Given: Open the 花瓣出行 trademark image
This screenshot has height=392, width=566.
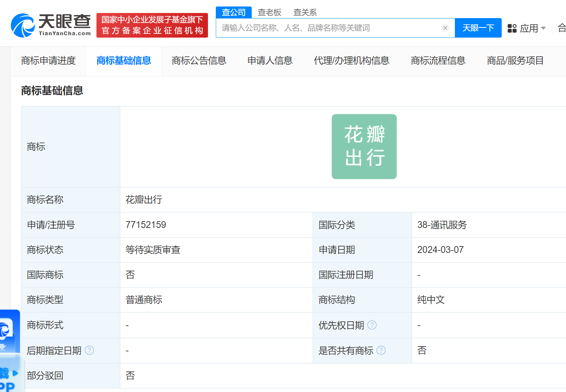Looking at the screenshot, I should tap(364, 147).
